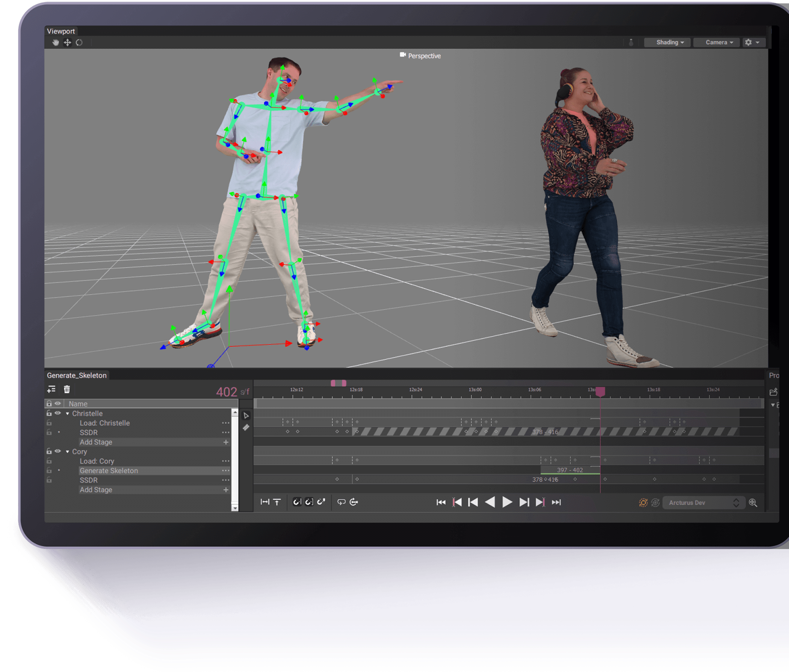This screenshot has width=789, height=672.
Task: Play the timeline in reverse
Action: click(x=490, y=502)
